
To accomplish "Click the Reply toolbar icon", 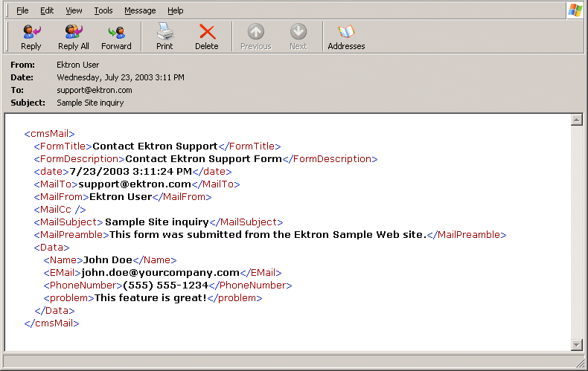I will (x=31, y=37).
